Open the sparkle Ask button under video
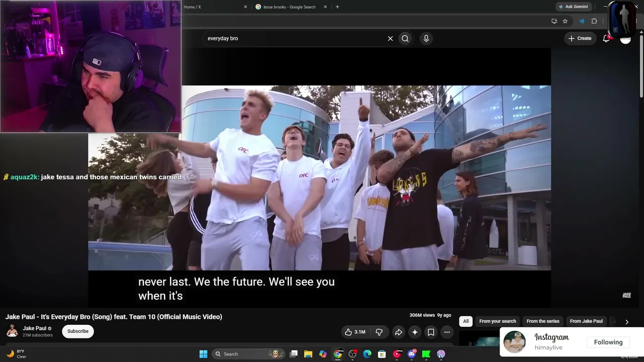The height and width of the screenshot is (362, 644). 415,332
